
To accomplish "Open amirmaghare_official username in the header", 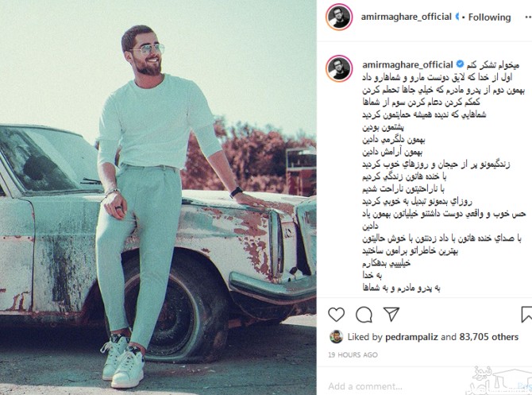I will pyautogui.click(x=406, y=17).
